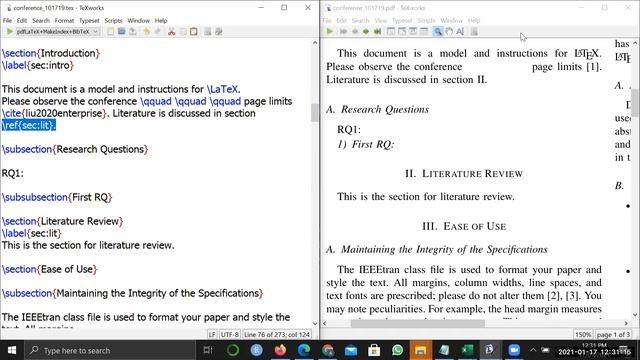The image size is (640, 360).
Task: Open WhatsApp from the taskbar
Action: (398, 350)
